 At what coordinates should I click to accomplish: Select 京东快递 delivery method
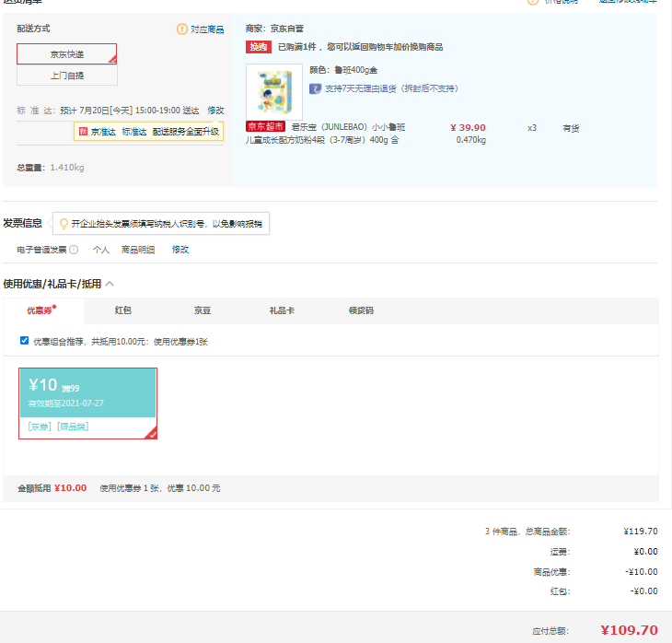(67, 54)
